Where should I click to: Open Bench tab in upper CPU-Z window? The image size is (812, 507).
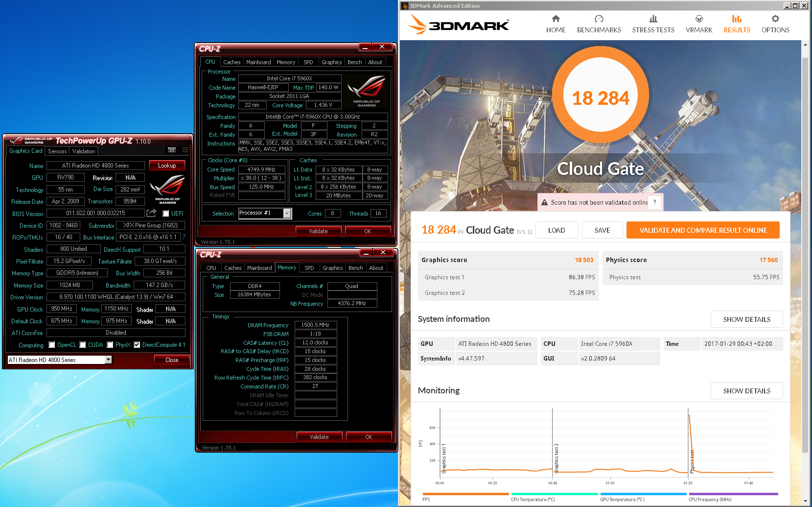pos(354,62)
